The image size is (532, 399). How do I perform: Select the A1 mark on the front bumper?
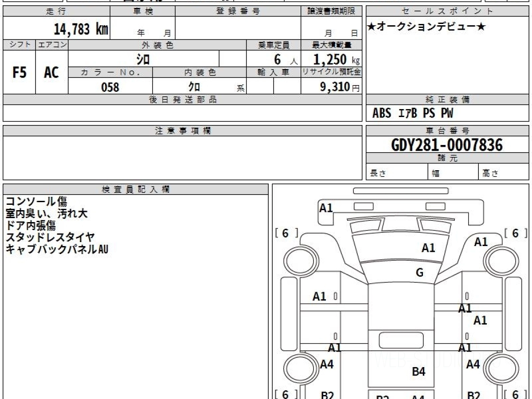(326, 207)
